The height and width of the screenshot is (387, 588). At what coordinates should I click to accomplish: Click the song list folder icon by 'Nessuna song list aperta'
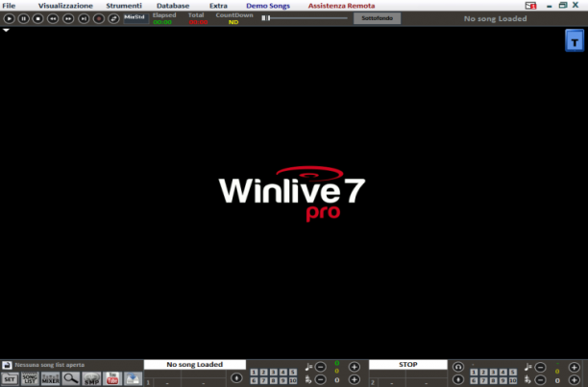pyautogui.click(x=7, y=365)
